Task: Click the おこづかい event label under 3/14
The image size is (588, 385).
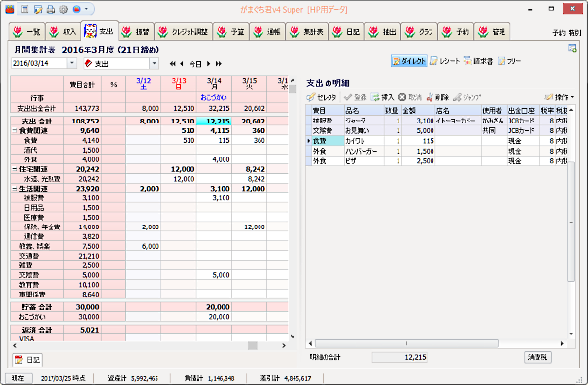Action: [x=214, y=97]
